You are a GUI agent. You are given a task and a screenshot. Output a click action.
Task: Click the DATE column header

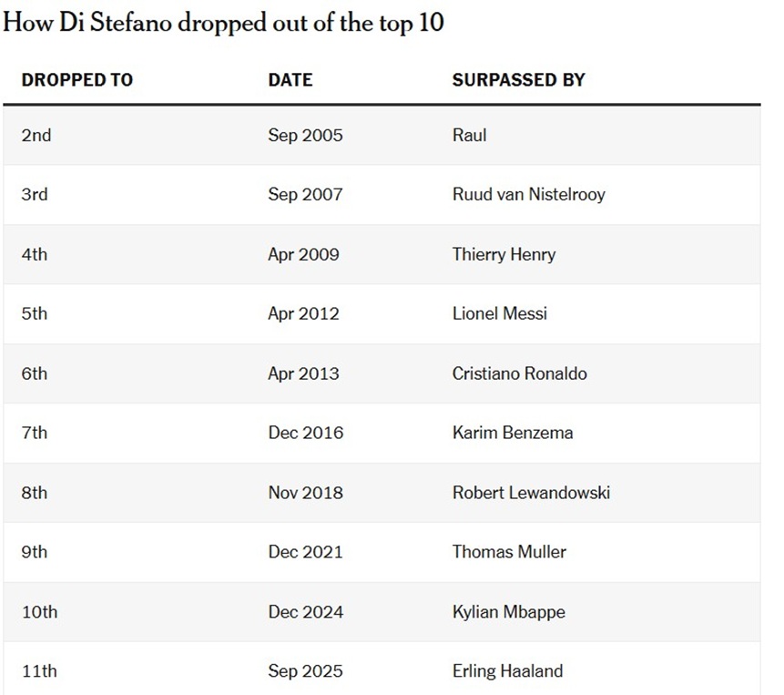click(x=290, y=80)
